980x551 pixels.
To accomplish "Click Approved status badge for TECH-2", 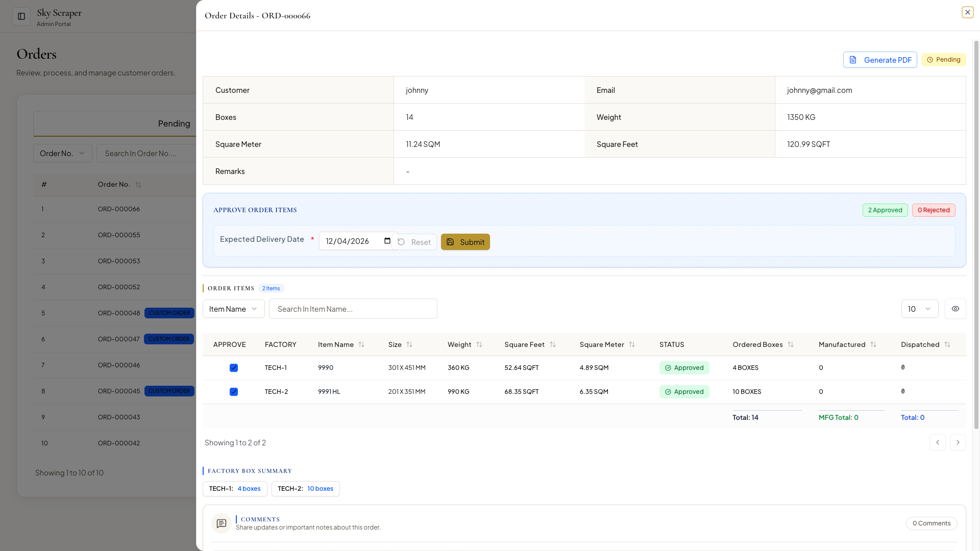I will click(684, 392).
